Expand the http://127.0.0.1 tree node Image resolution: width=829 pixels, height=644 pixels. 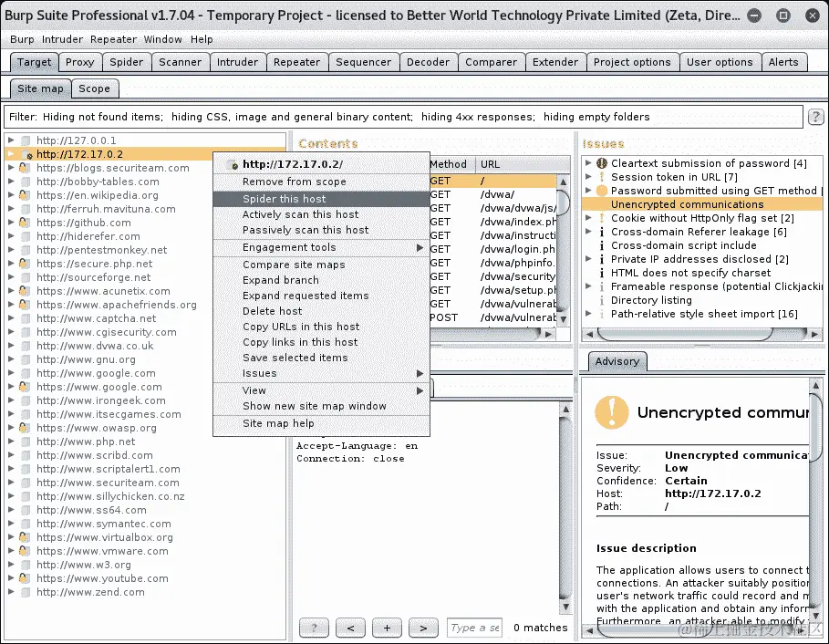[x=11, y=140]
